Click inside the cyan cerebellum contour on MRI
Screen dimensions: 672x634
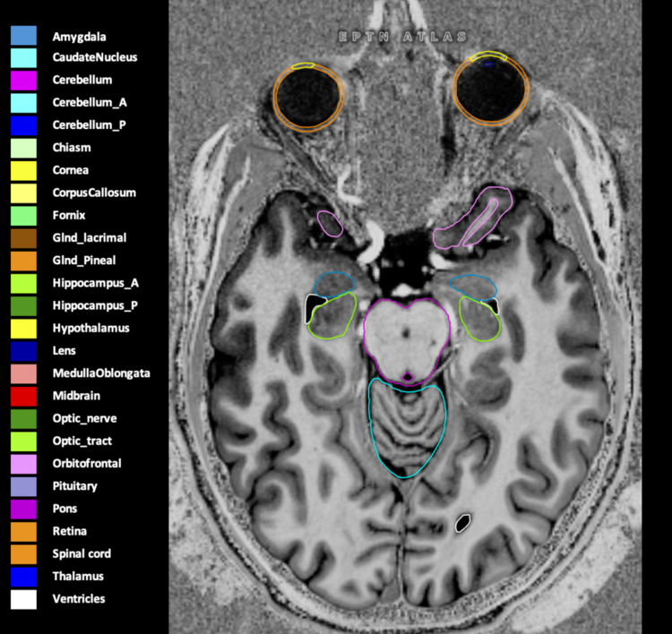click(x=407, y=428)
